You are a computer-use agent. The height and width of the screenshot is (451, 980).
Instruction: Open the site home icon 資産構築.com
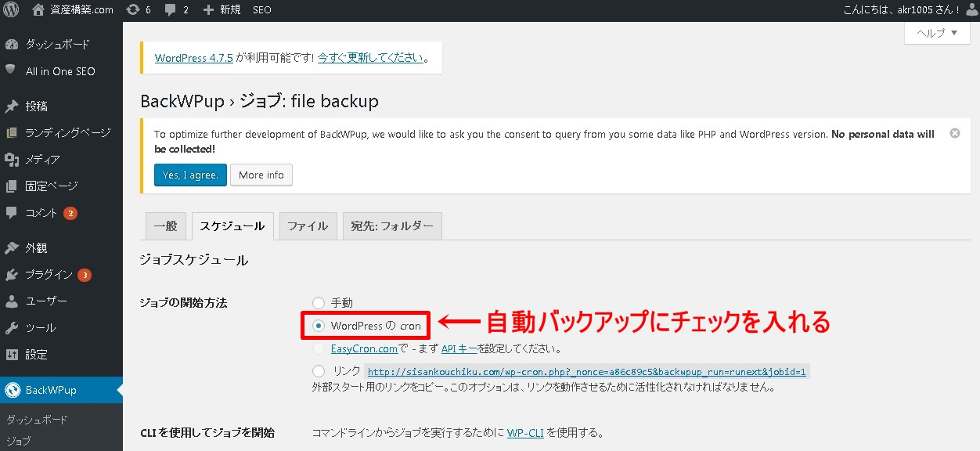38,10
